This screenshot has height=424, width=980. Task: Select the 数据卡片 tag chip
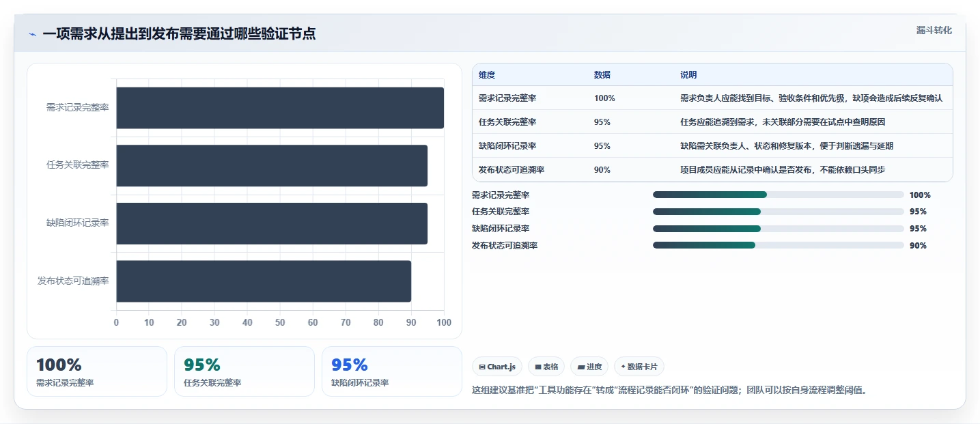639,367
